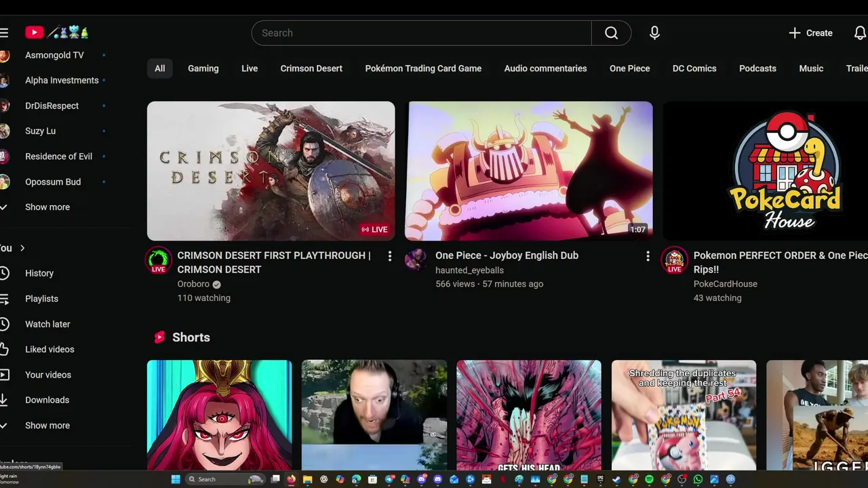Image resolution: width=868 pixels, height=488 pixels.
Task: Open Opossum Bud subscription
Action: 54,182
